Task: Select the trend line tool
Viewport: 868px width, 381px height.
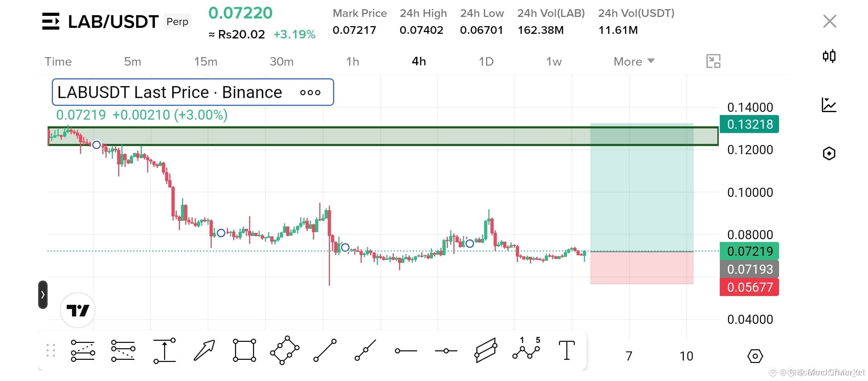Action: 325,350
